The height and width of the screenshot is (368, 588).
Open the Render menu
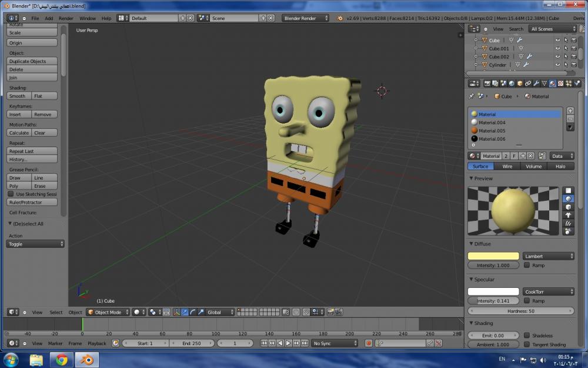[66, 18]
